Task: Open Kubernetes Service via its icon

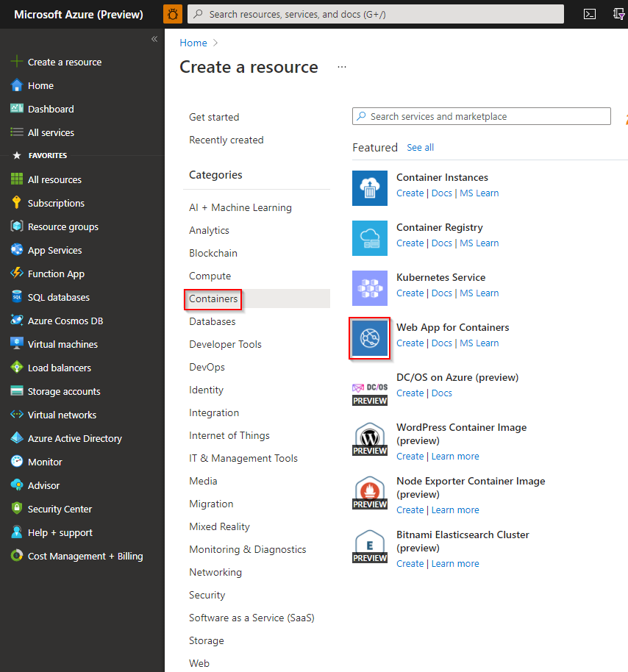Action: pyautogui.click(x=369, y=288)
